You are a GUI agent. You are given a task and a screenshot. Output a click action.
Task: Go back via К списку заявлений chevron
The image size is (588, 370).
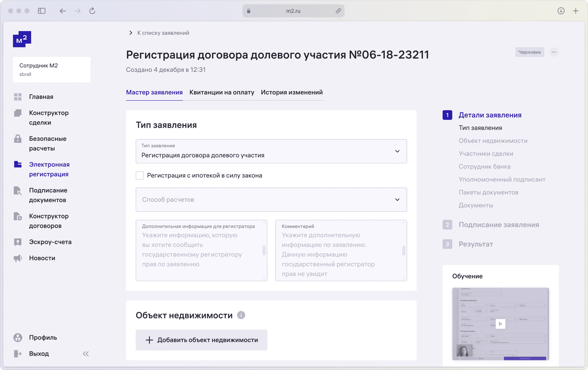131,33
